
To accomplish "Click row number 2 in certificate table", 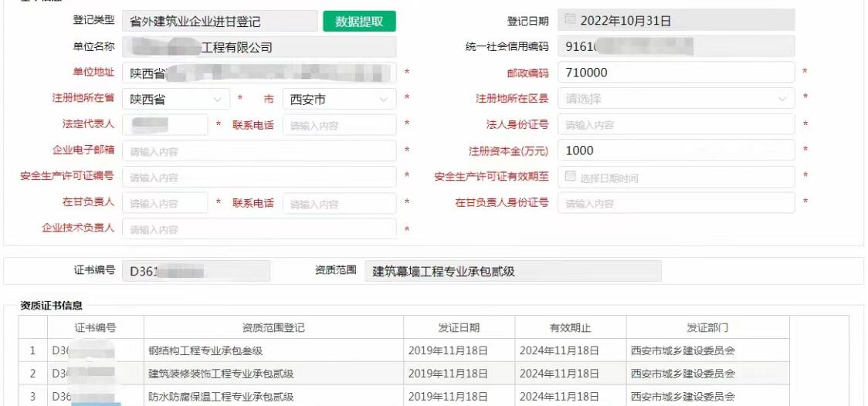I will (x=32, y=374).
